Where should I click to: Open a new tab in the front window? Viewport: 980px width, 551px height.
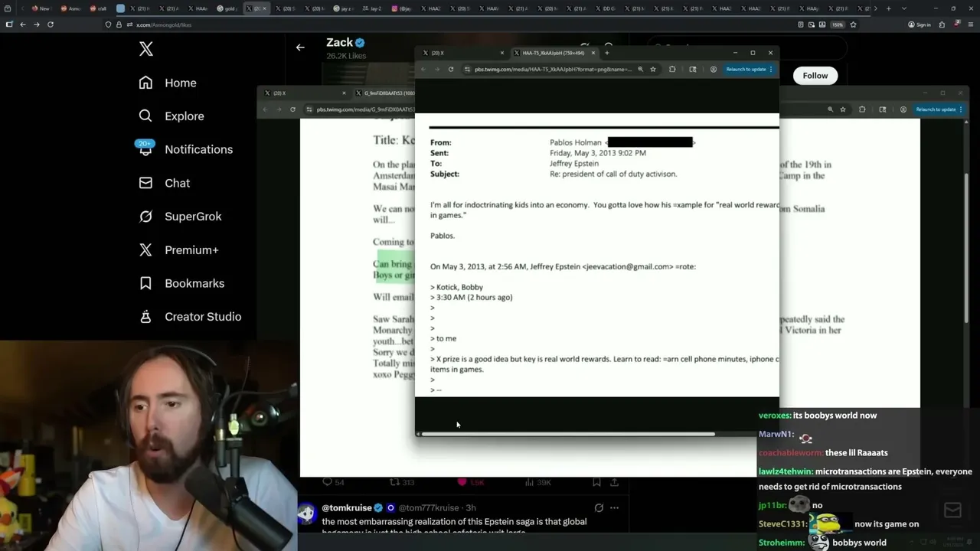pyautogui.click(x=607, y=53)
